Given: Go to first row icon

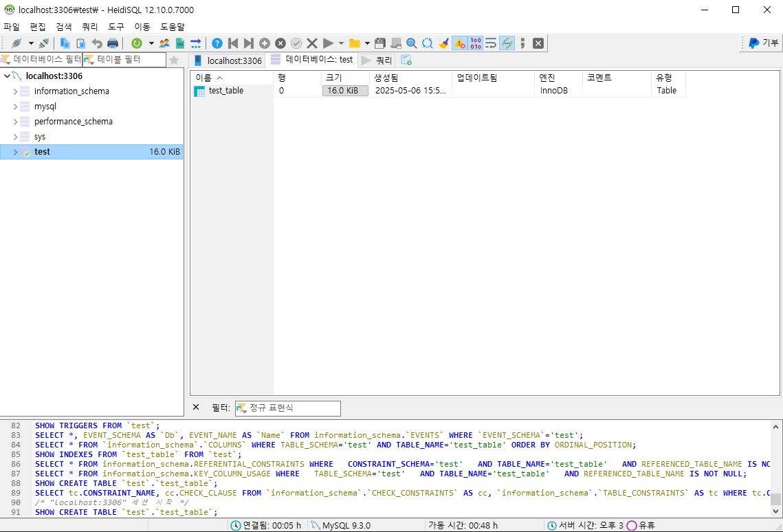Looking at the screenshot, I should (233, 43).
